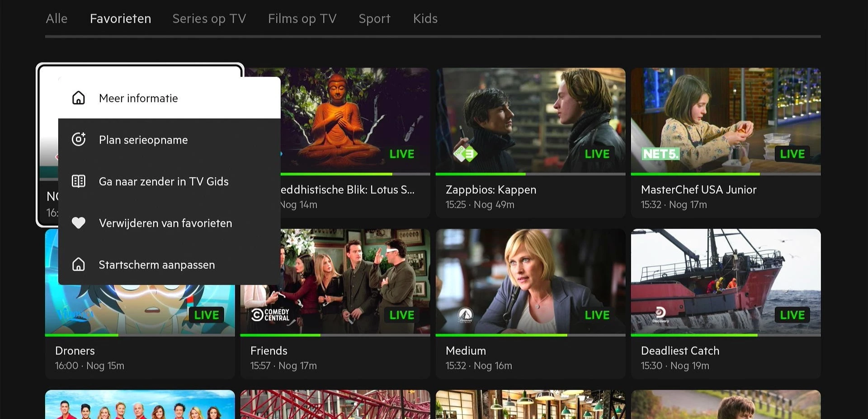
Task: Click the Zappbios progress bar
Action: [x=531, y=174]
